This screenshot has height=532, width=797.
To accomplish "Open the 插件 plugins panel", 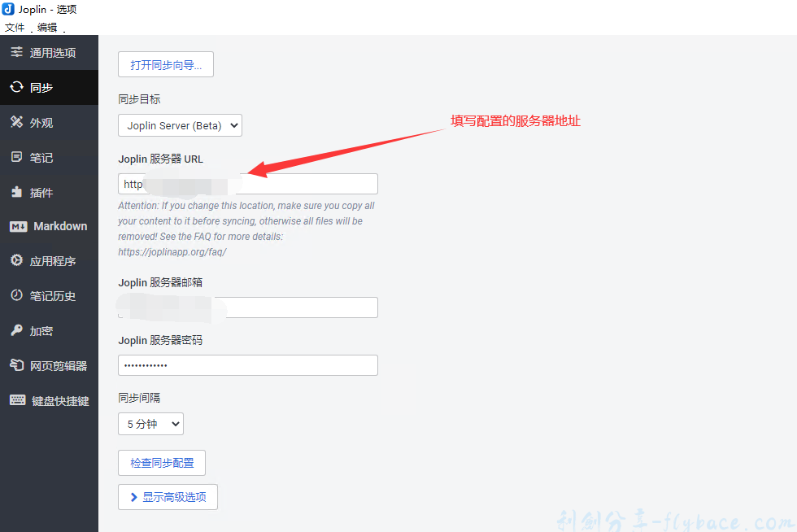I will click(49, 192).
